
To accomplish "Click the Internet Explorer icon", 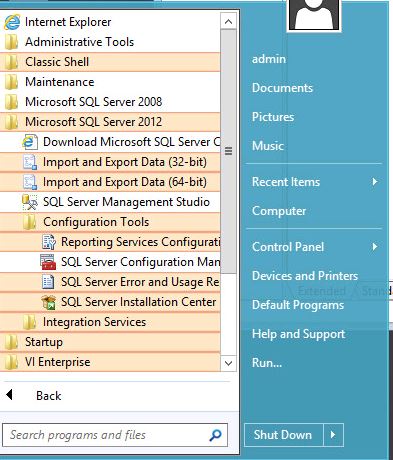I will click(12, 22).
